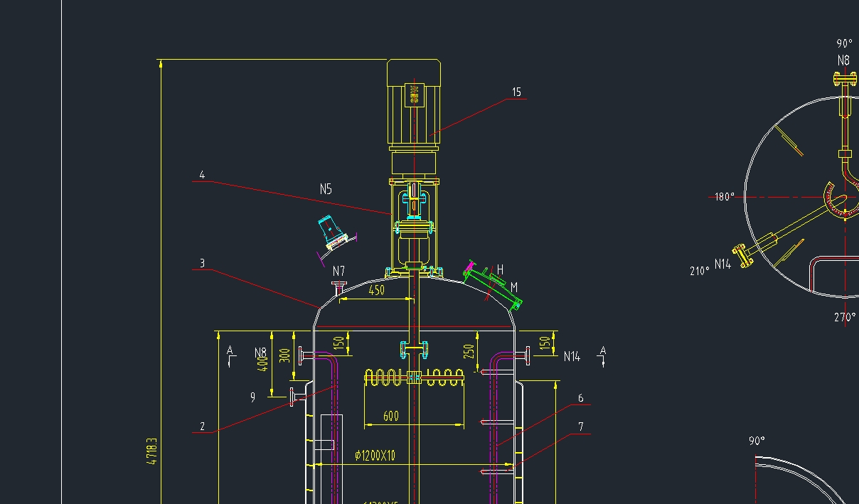Click the 270° angle label
The width and height of the screenshot is (859, 504).
point(844,318)
